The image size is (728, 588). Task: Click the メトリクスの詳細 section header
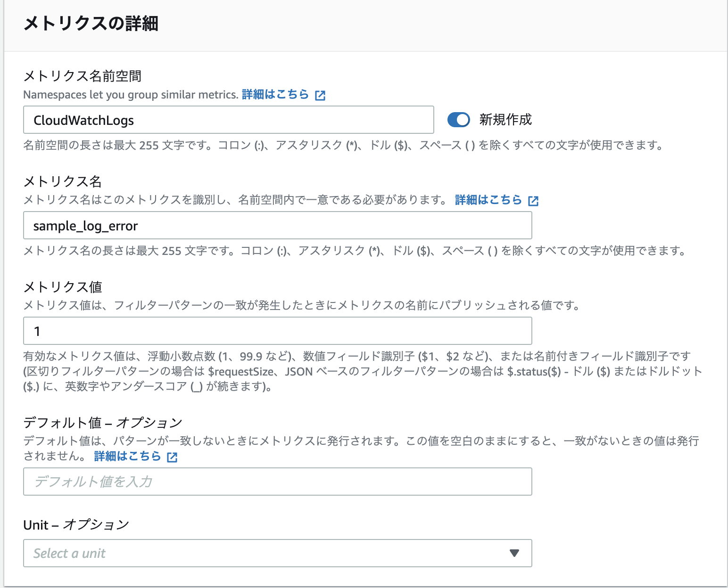[91, 23]
